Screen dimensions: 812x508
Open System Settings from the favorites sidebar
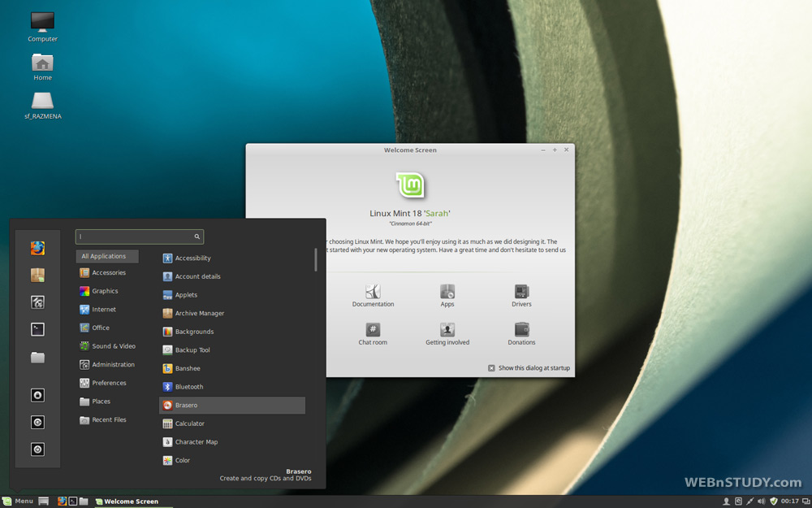coord(37,302)
